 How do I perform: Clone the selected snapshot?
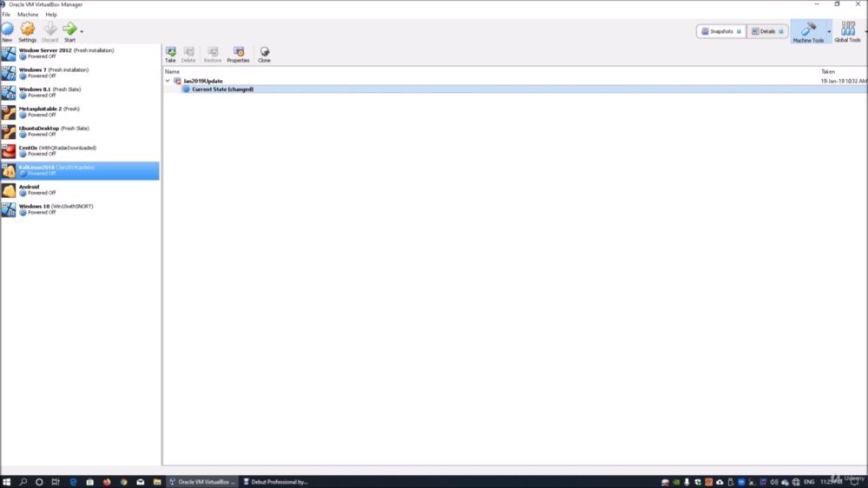(264, 55)
